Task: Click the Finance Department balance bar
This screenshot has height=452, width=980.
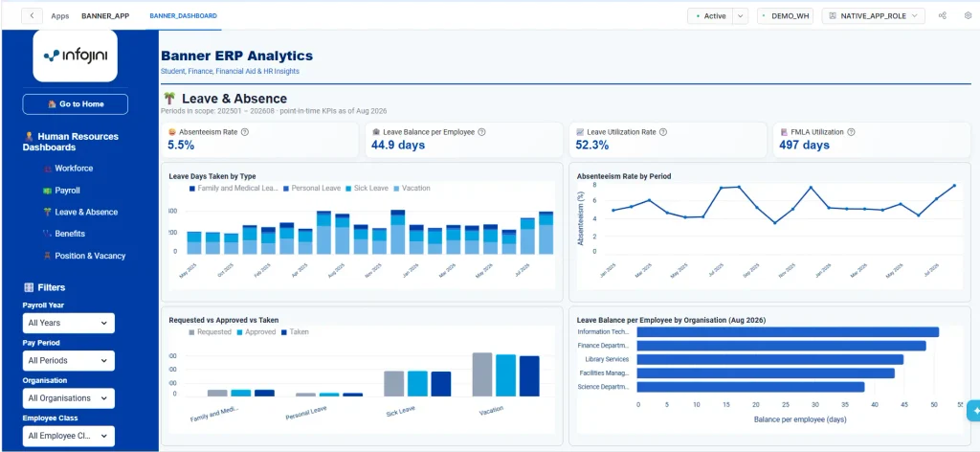Action: 781,346
